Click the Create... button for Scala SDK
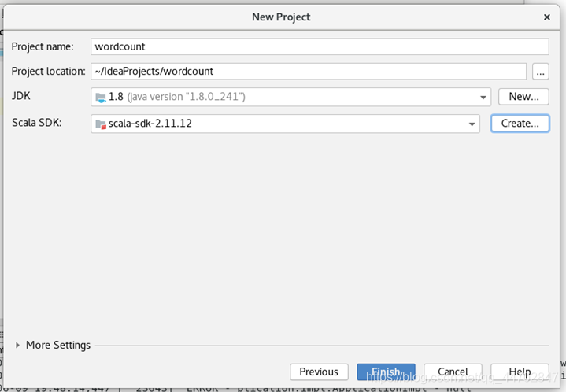Image resolution: width=566 pixels, height=392 pixels. 520,124
